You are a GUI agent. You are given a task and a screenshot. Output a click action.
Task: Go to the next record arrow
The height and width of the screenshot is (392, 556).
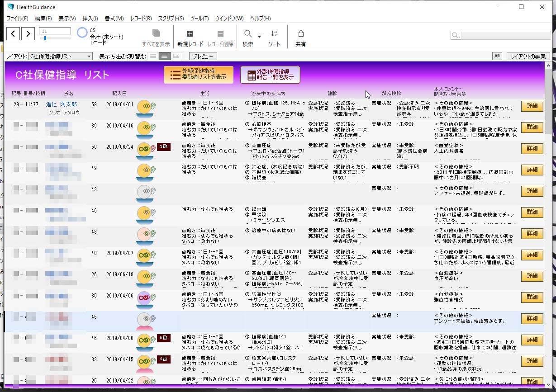[x=28, y=33]
